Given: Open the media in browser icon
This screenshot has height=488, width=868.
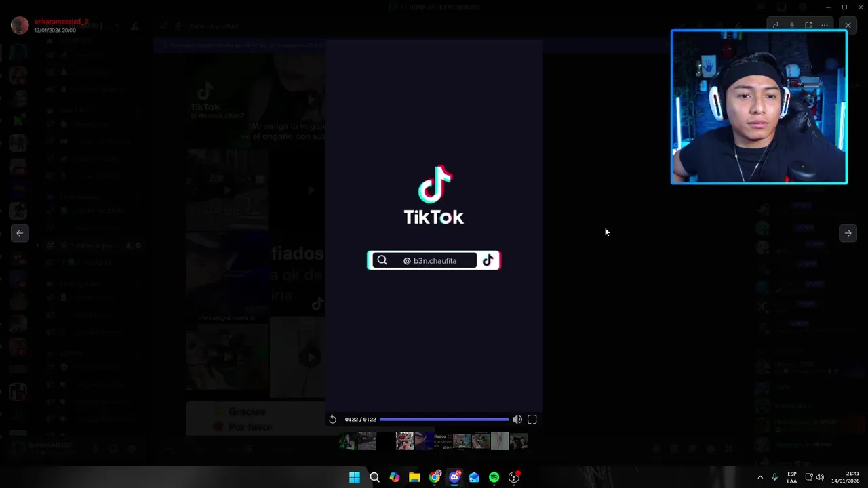Looking at the screenshot, I should click(x=808, y=25).
